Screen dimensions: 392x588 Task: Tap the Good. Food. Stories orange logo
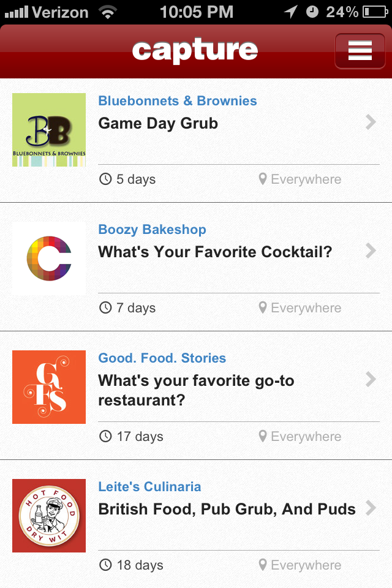[x=49, y=387]
